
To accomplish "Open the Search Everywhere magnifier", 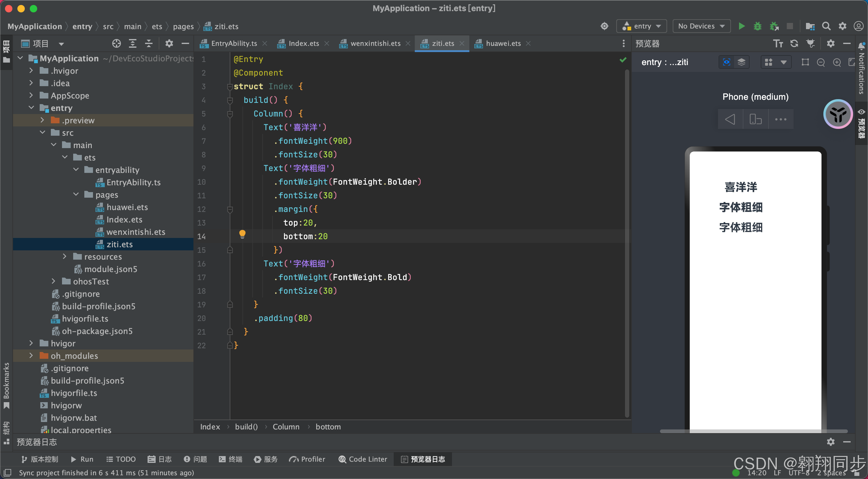I will (826, 26).
